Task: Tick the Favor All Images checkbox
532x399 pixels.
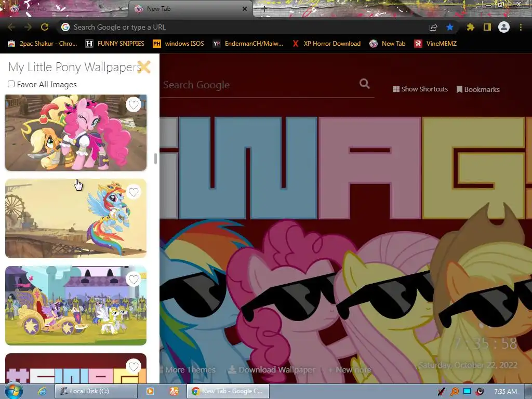Action: 11,84
